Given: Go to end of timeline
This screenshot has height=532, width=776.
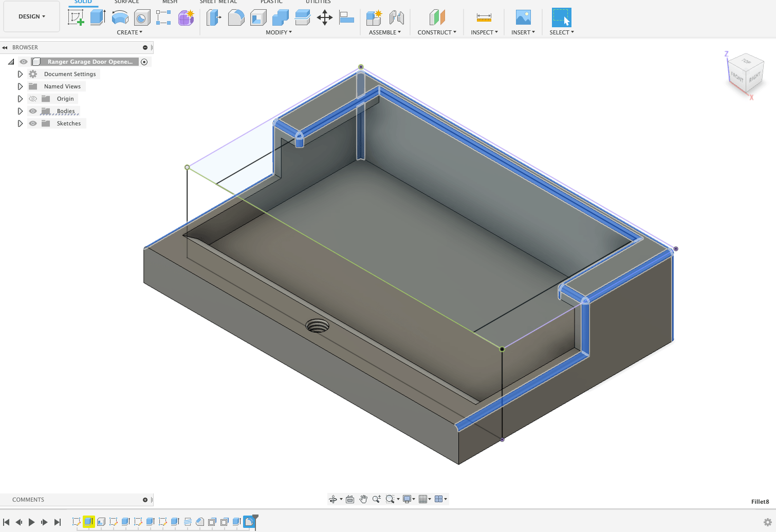Looking at the screenshot, I should [x=58, y=522].
